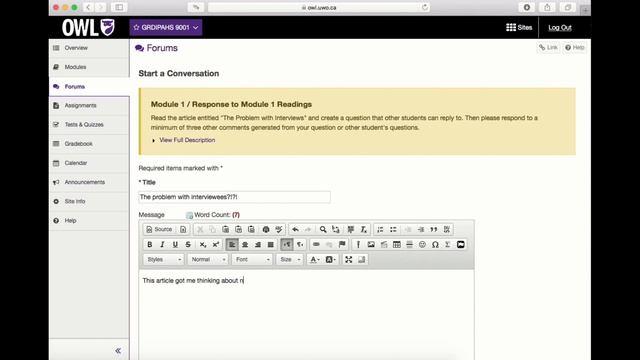
Task: Open the GRDIPAHS 9001 site dropdown
Action: (x=166, y=27)
